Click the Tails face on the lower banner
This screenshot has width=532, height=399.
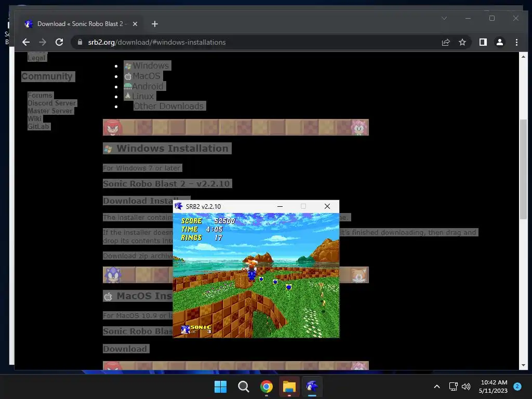coord(358,275)
